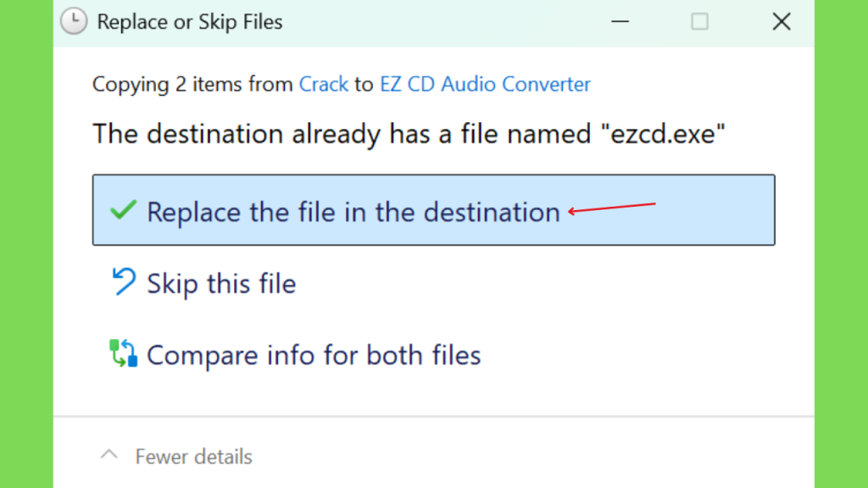Click the green-blue Compare files icon

(123, 353)
